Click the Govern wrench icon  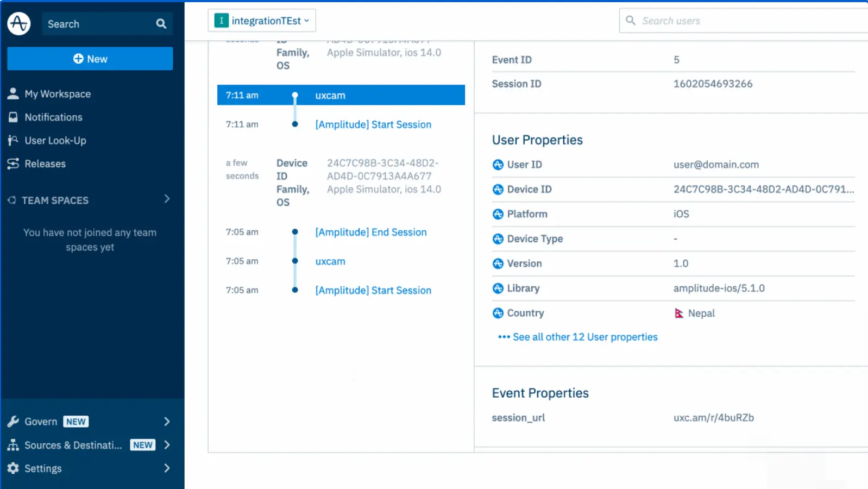coord(13,421)
